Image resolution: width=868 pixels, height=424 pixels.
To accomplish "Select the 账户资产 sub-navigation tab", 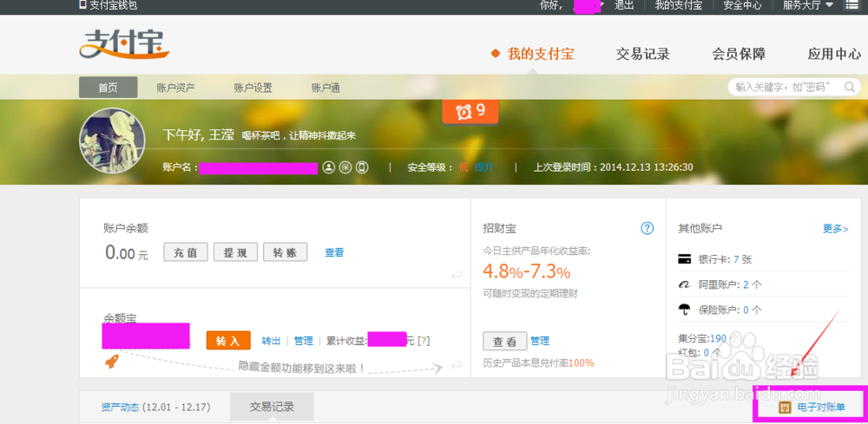I will 175,88.
